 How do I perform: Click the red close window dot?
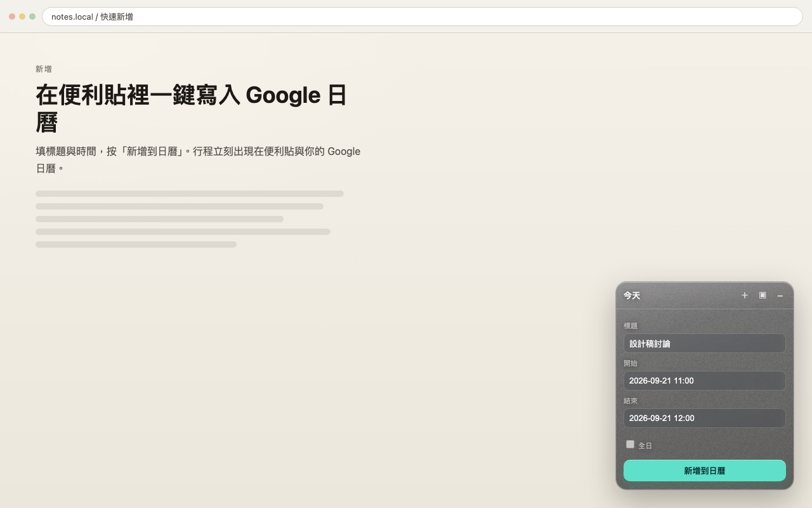tap(12, 17)
